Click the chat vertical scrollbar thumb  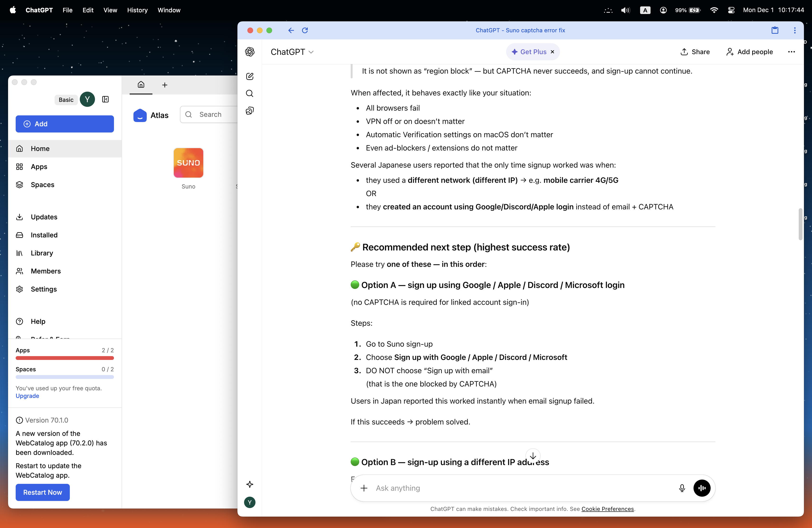pyautogui.click(x=800, y=224)
